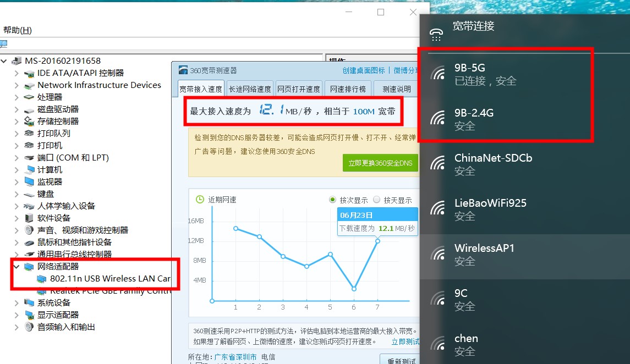Click the chart data point for test 7

(377, 241)
